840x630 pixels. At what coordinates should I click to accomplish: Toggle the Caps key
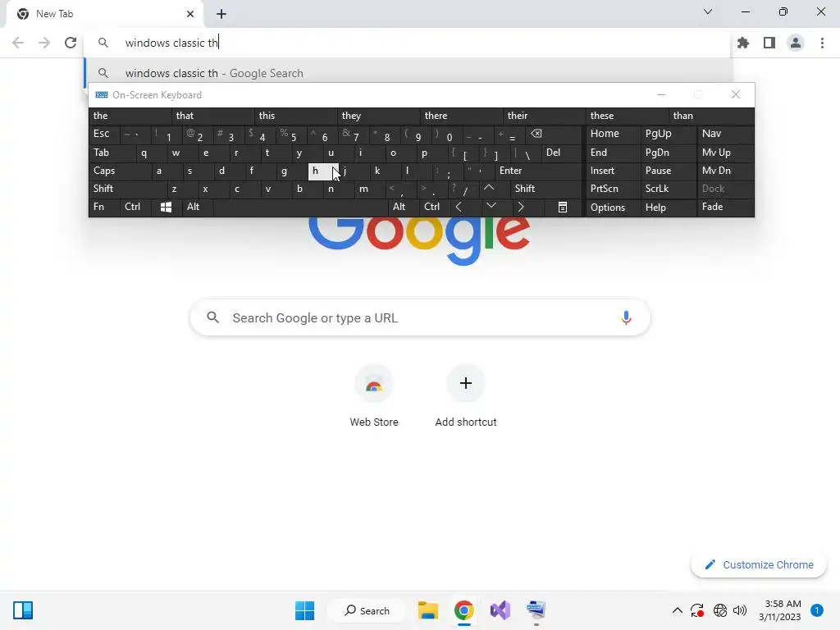click(x=119, y=171)
